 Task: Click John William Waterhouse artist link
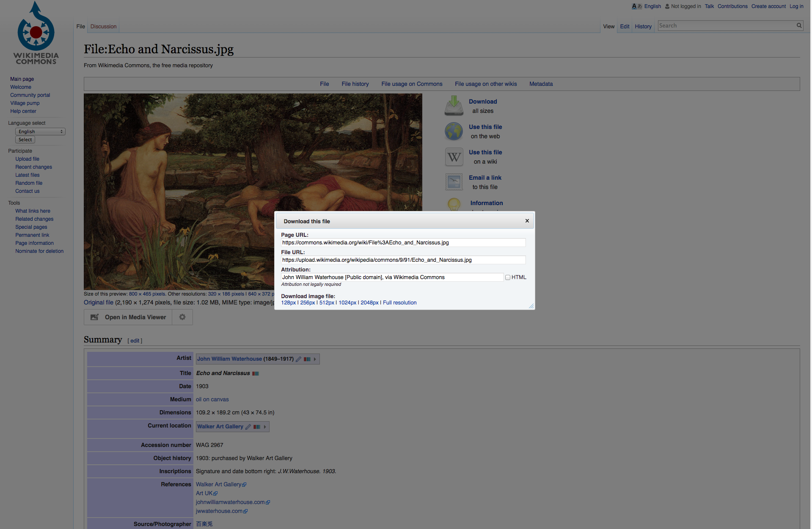[229, 359]
